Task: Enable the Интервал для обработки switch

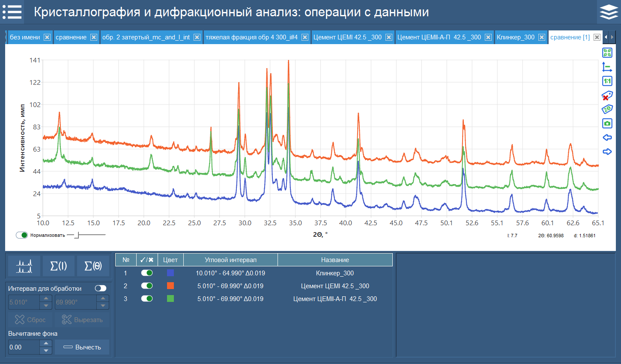Action: click(x=100, y=288)
